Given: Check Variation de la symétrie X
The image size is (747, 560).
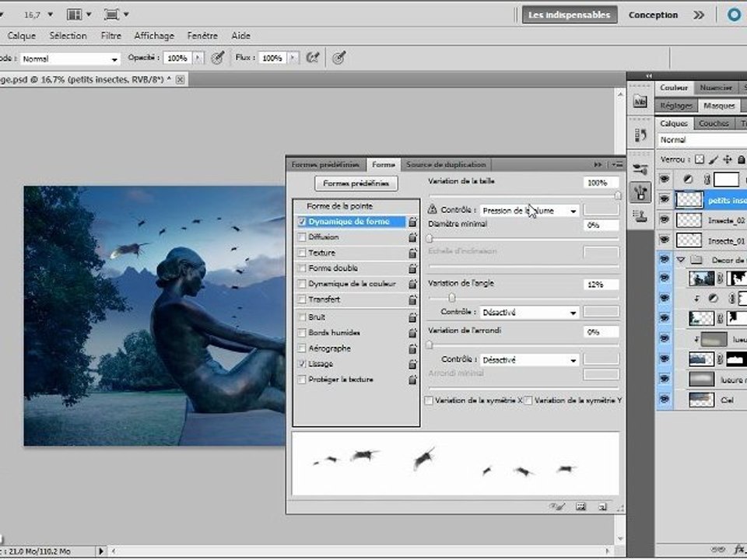Looking at the screenshot, I should pos(429,401).
